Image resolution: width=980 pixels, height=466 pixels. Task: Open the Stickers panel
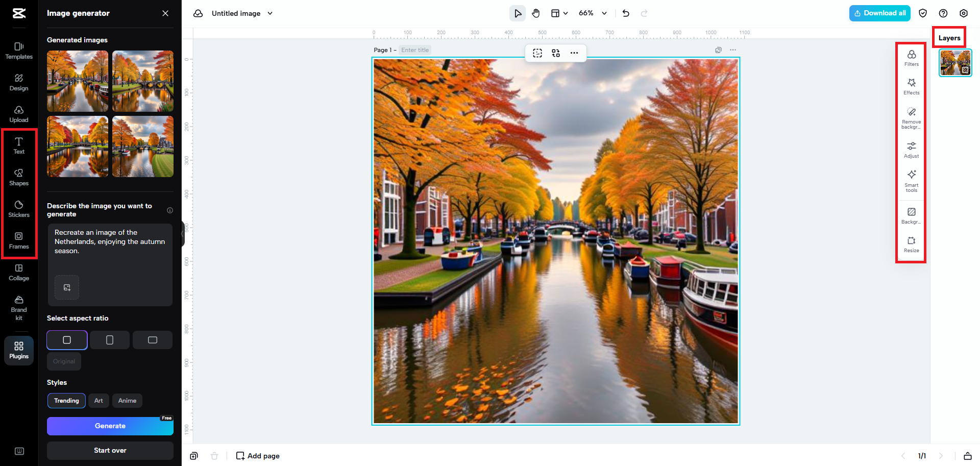pos(19,209)
